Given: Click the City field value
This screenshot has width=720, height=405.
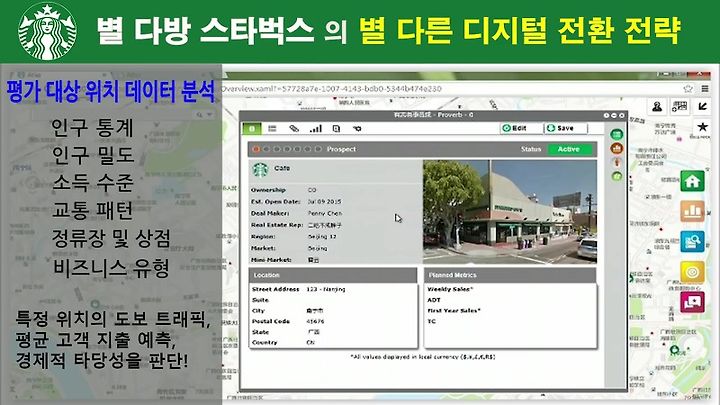Looking at the screenshot, I should (x=315, y=310).
